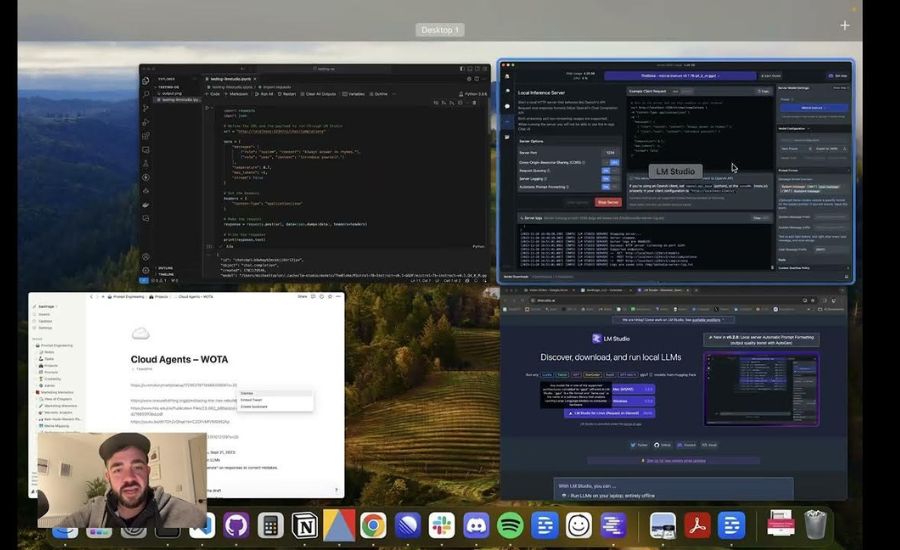
Task: Open Search view in VS Code activity bar
Action: pos(146,94)
